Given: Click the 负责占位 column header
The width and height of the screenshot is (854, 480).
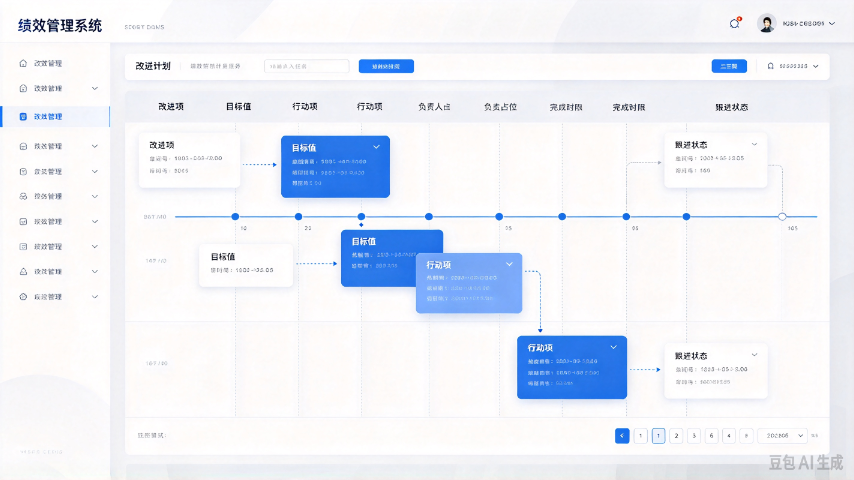Looking at the screenshot, I should coord(500,107).
